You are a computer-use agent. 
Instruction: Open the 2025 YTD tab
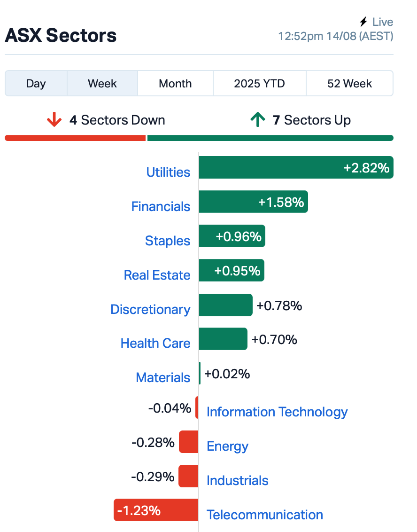pyautogui.click(x=259, y=84)
